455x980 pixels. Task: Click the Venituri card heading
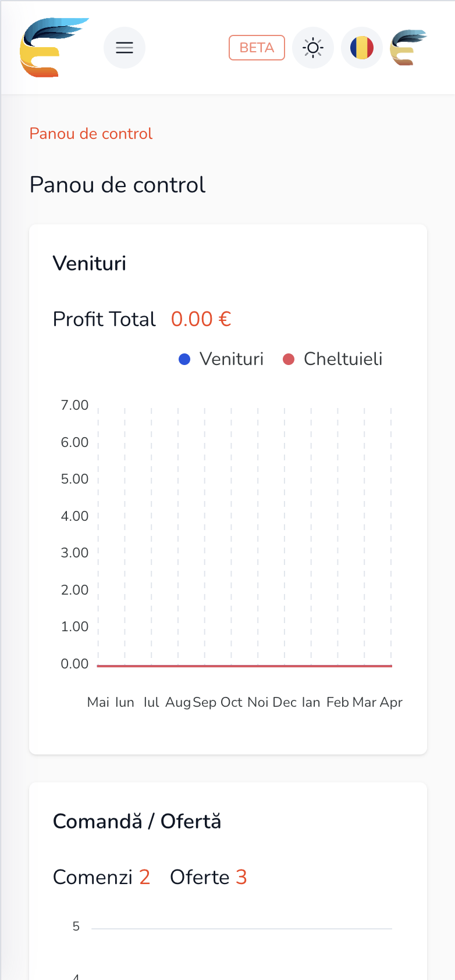[x=90, y=263]
